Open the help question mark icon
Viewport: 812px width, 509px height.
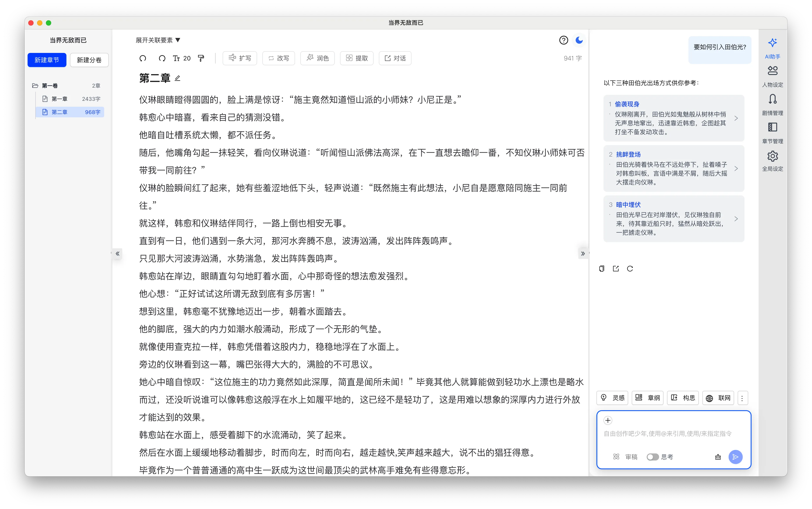pyautogui.click(x=564, y=40)
